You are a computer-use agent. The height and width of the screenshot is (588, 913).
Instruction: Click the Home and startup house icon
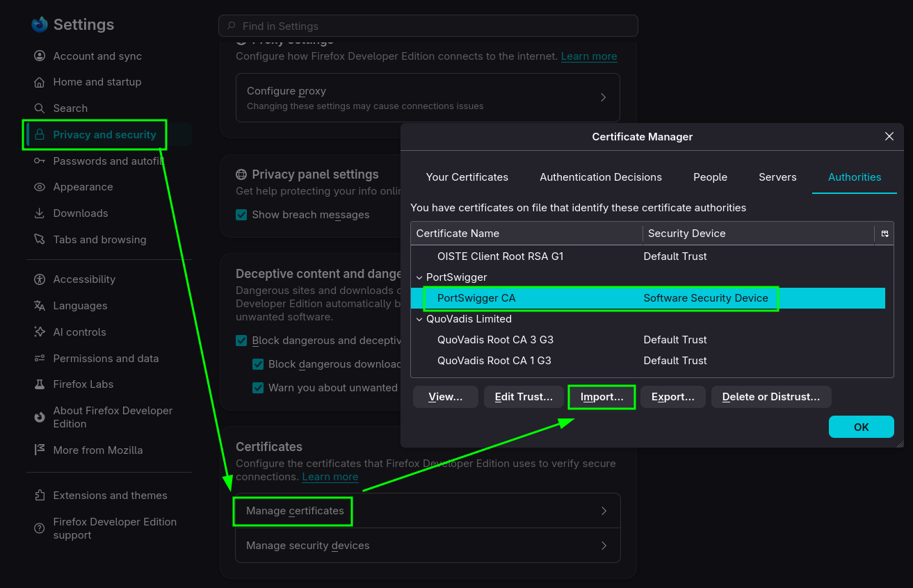(x=40, y=82)
